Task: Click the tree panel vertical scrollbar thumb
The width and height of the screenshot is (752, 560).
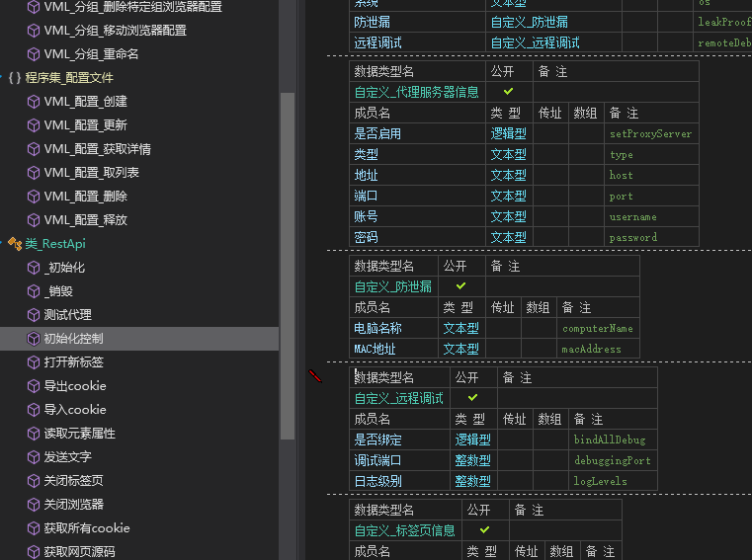Action: tap(288, 266)
